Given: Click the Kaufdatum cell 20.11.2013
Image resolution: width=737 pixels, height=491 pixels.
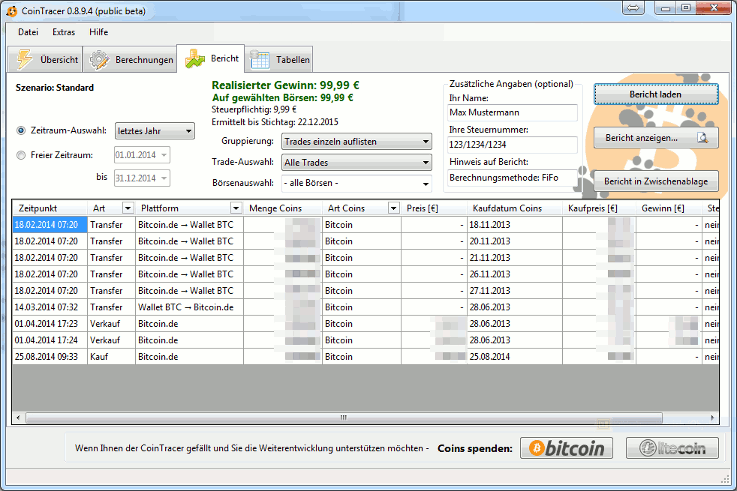Looking at the screenshot, I should (515, 241).
